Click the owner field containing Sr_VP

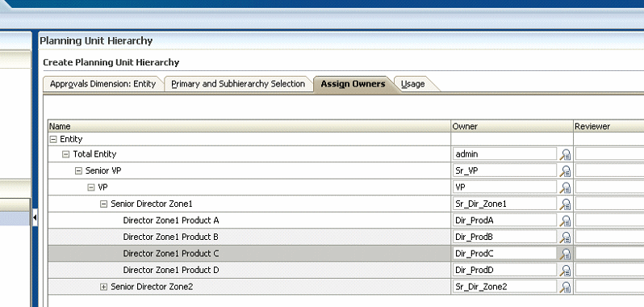coord(504,170)
